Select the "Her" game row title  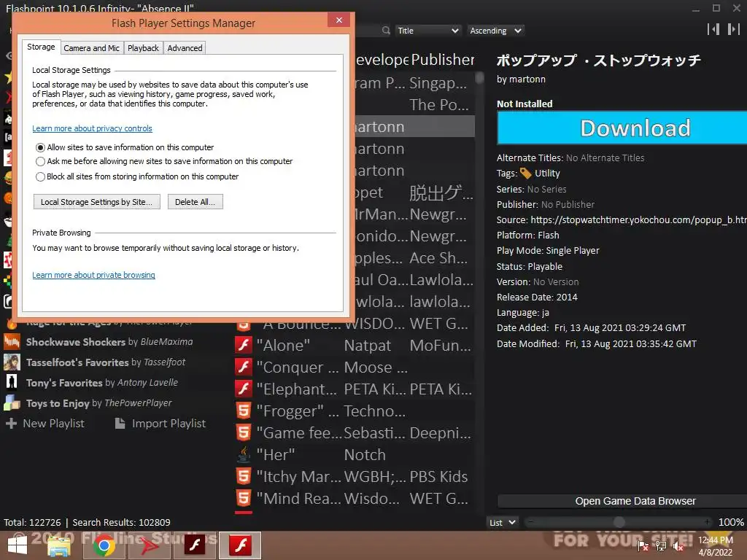click(275, 454)
